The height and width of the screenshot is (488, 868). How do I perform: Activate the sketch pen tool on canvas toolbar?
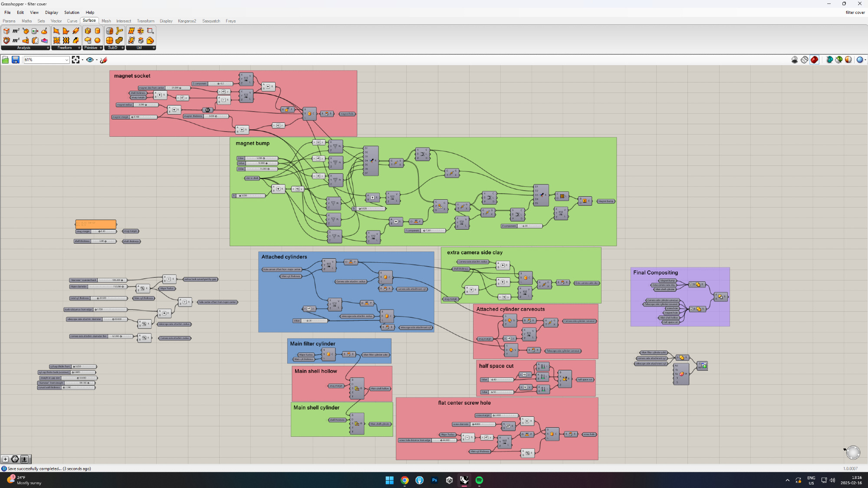tap(103, 60)
